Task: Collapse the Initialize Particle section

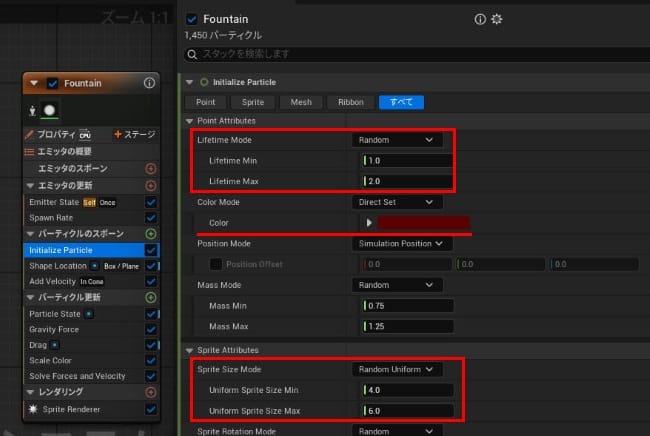Action: 190,82
